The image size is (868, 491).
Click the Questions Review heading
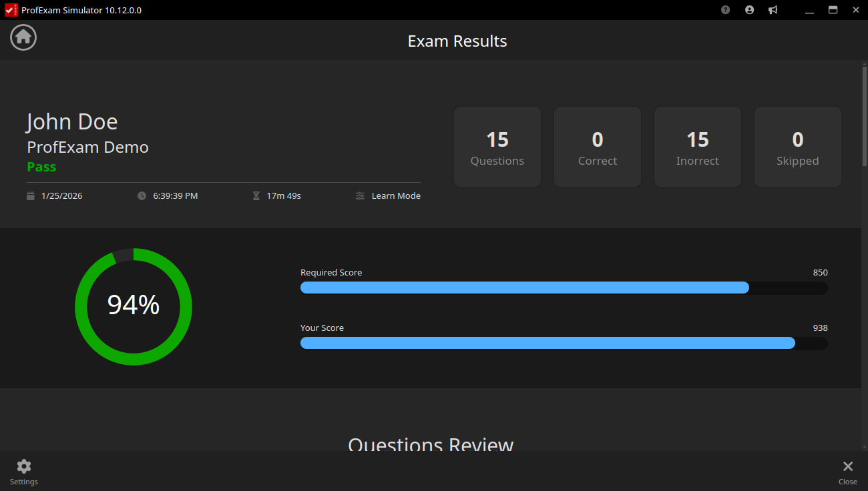coord(431,444)
